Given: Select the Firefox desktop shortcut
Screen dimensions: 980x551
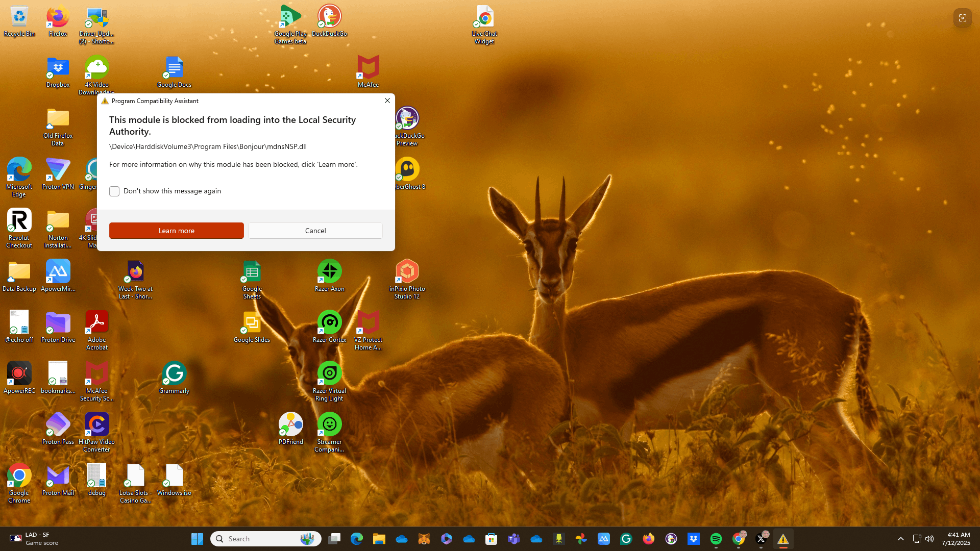Looking at the screenshot, I should click(x=58, y=21).
